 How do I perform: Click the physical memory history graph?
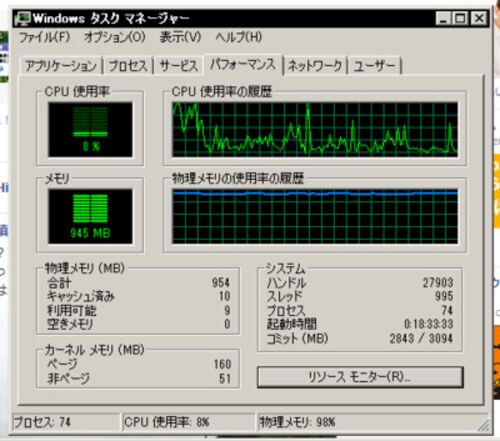coord(315,216)
